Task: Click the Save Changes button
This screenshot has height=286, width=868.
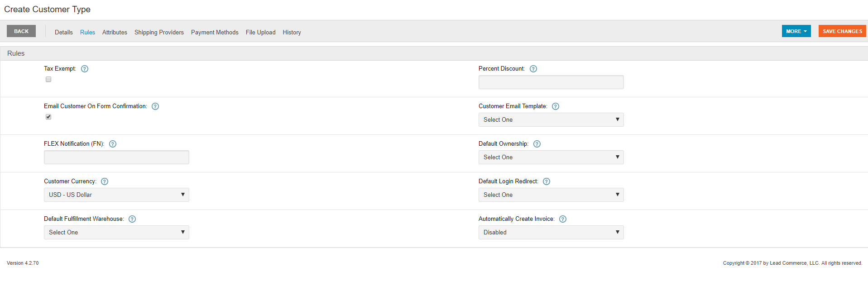Action: [842, 31]
